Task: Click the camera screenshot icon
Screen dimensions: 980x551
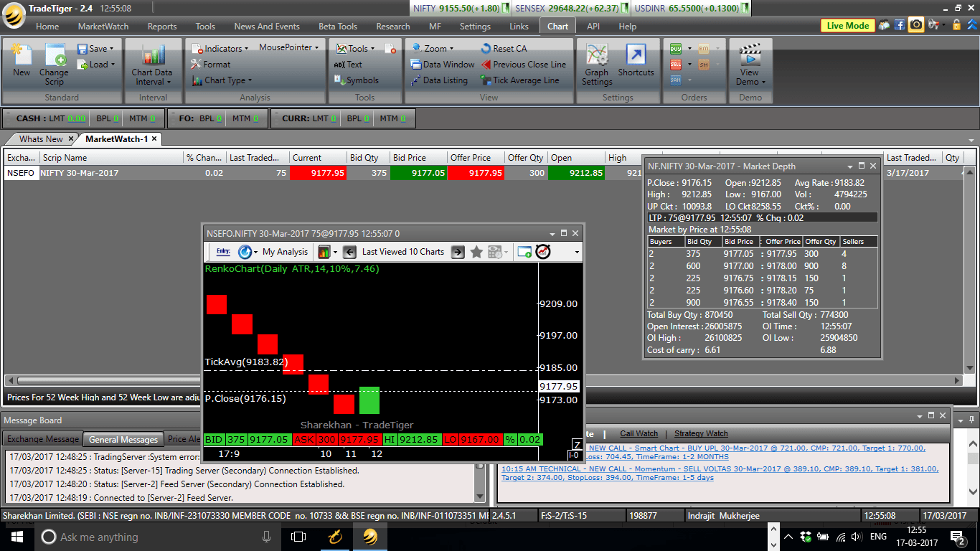Action: coord(916,24)
